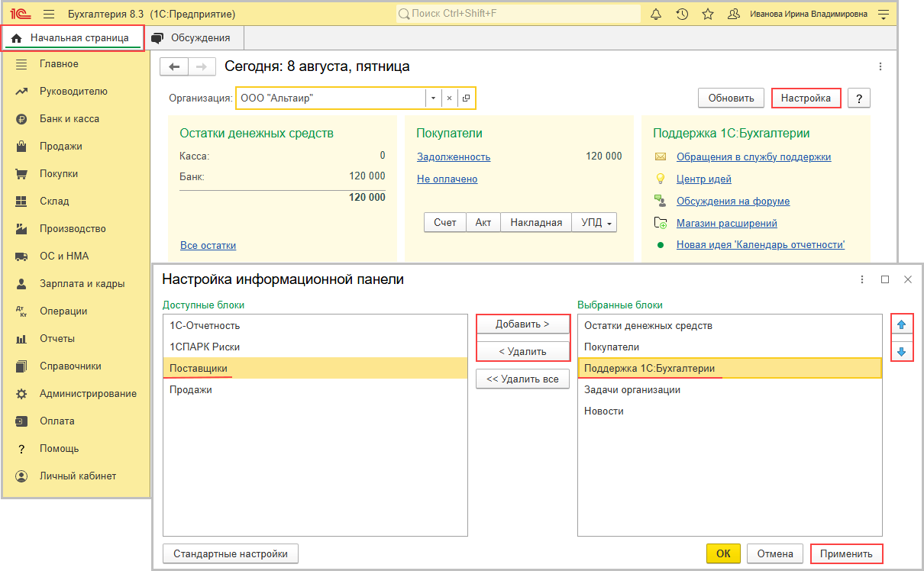Click the Применить button
Image resolution: width=924 pixels, height=571 pixels.
click(846, 554)
